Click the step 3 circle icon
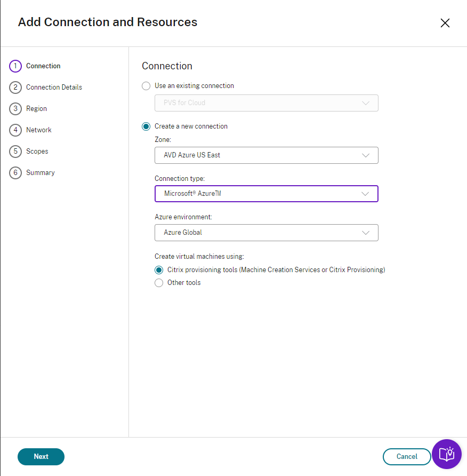Image resolution: width=467 pixels, height=476 pixels. [x=15, y=109]
